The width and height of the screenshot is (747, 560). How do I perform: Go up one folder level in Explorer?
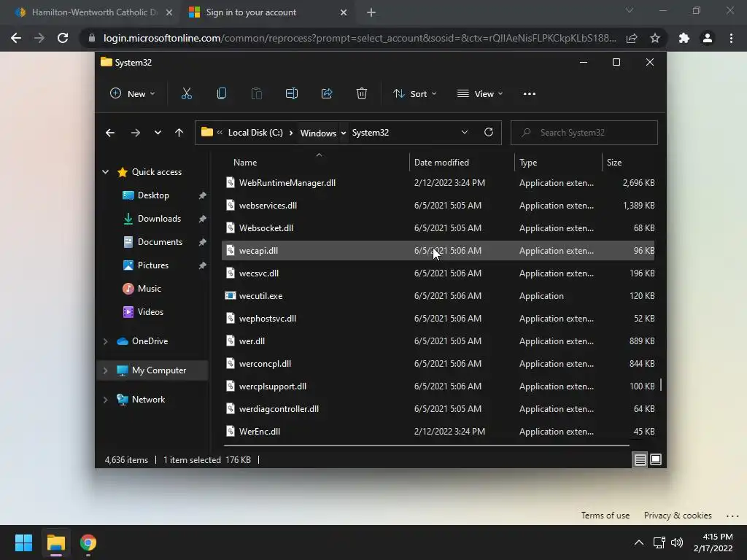point(179,133)
